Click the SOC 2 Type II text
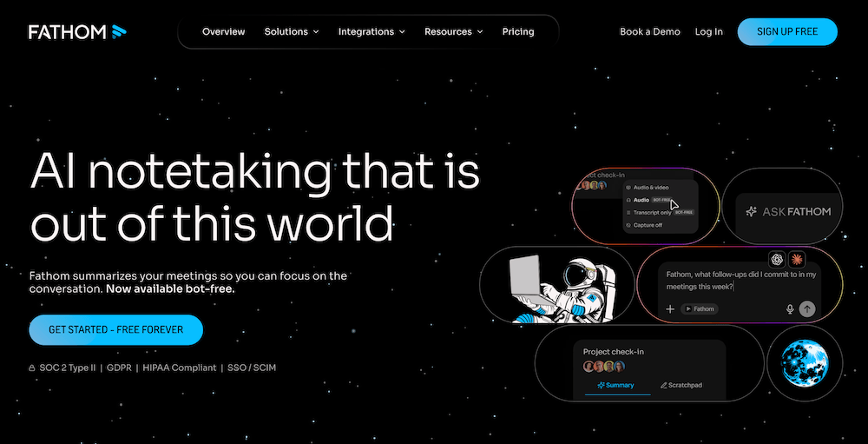Screen dimensions: 868x444 (x=68, y=368)
